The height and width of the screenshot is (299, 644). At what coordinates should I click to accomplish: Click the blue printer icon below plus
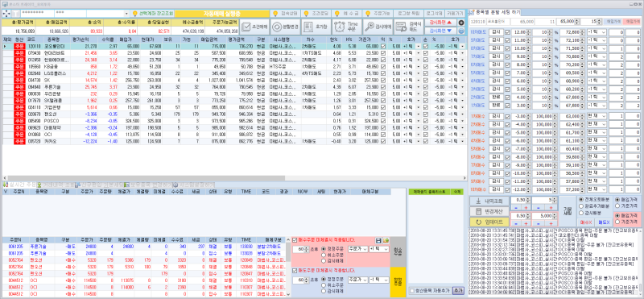[461, 31]
